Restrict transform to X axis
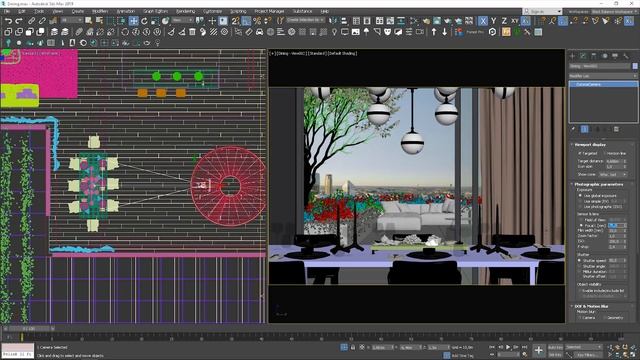The width and height of the screenshot is (640, 360). (x=483, y=21)
